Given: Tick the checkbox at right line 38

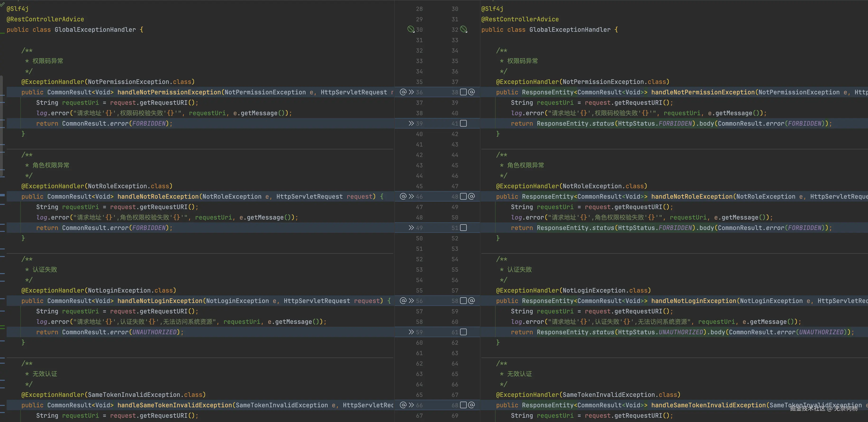Looking at the screenshot, I should (x=463, y=92).
